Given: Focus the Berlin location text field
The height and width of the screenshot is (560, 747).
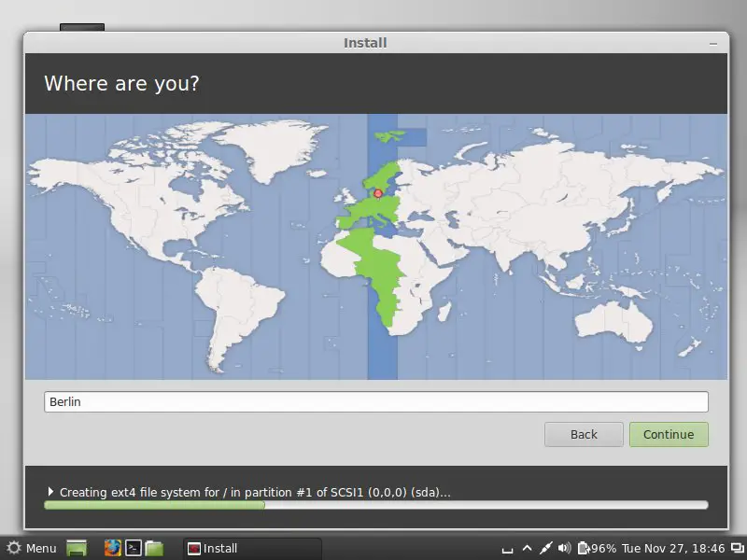Looking at the screenshot, I should 376,402.
